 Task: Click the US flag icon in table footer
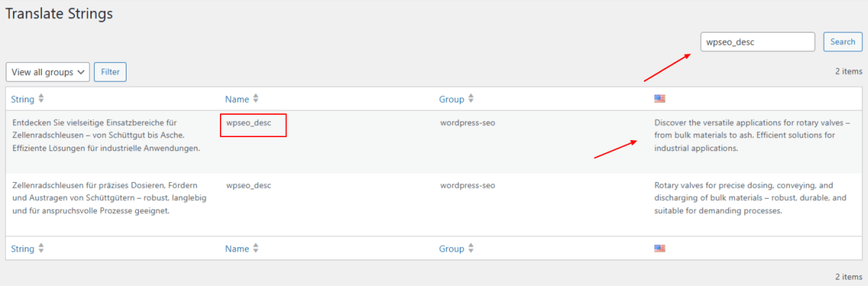tap(659, 248)
